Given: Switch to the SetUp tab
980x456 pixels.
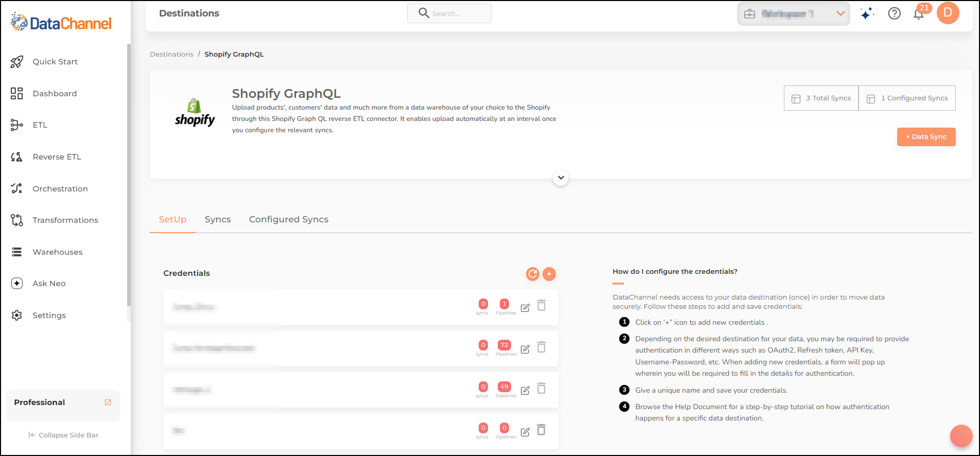Looking at the screenshot, I should (x=172, y=219).
